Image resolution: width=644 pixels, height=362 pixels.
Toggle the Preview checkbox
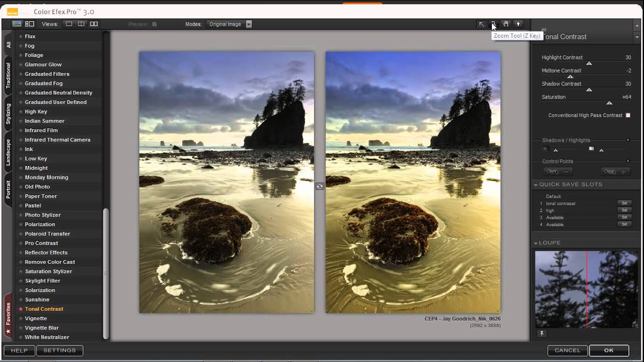coord(154,24)
